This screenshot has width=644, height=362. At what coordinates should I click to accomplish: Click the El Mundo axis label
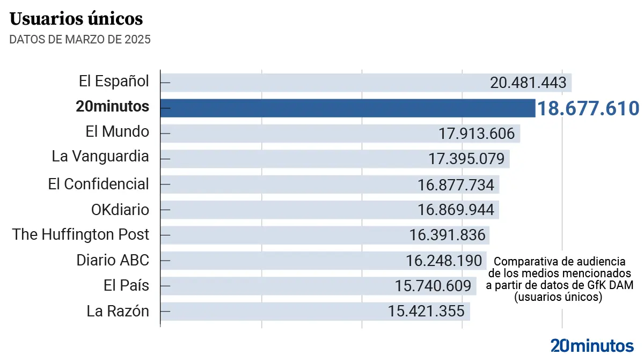[x=117, y=131]
